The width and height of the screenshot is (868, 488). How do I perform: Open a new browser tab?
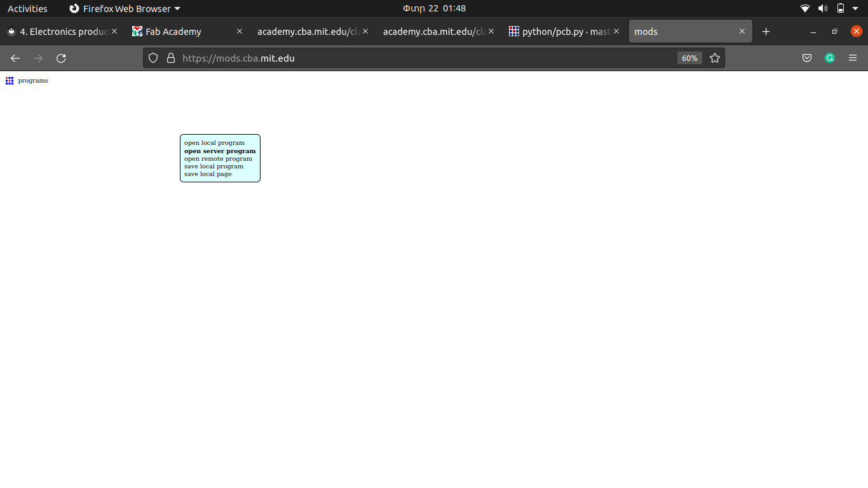point(766,32)
